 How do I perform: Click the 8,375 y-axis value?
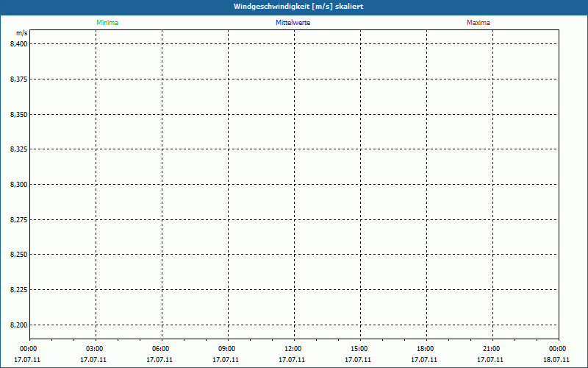(x=19, y=79)
